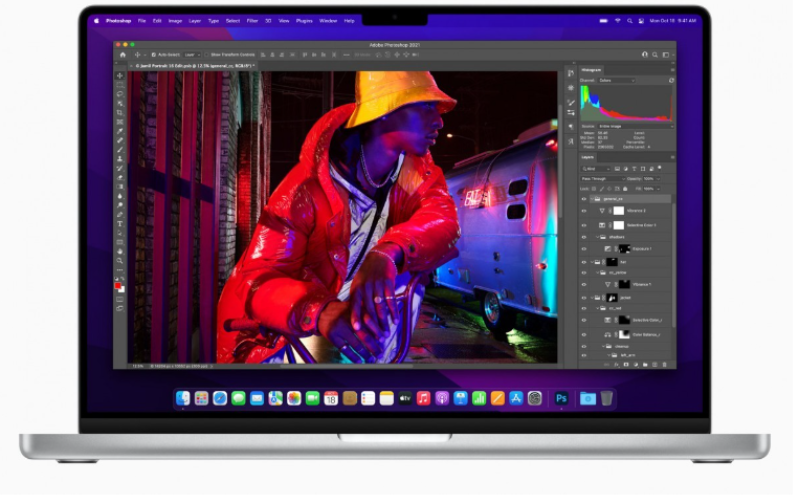Open the Search icon in Photoshop options bar
This screenshot has height=500, width=799.
[x=655, y=55]
